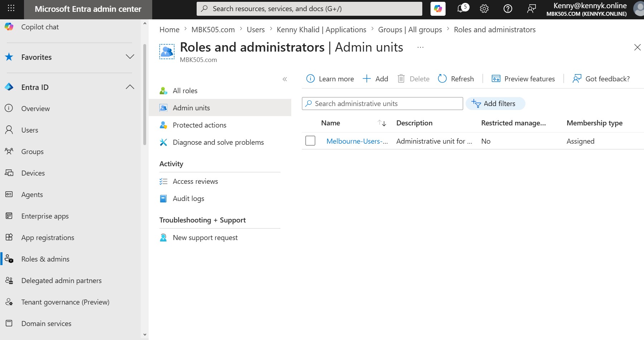Click the Agents icon in sidebar

[9, 194]
